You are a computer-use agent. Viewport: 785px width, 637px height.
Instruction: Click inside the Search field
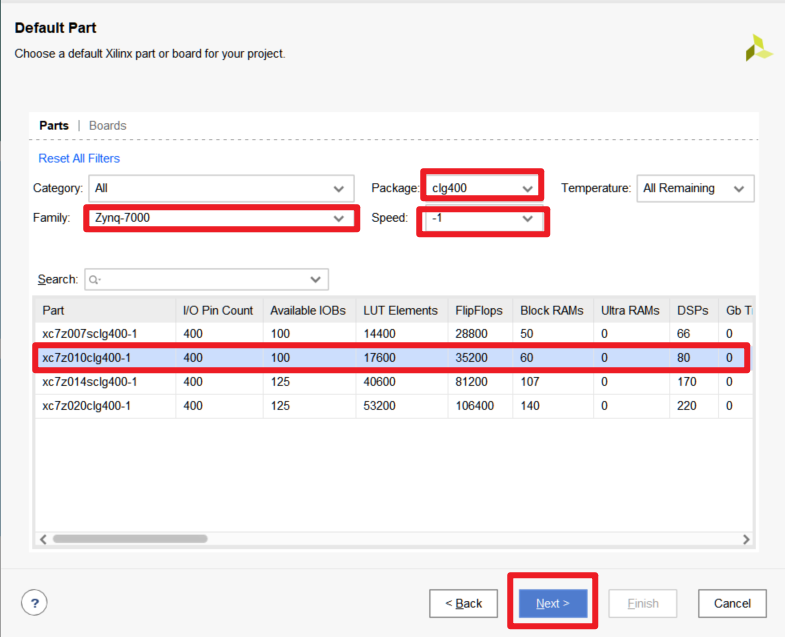click(x=206, y=279)
